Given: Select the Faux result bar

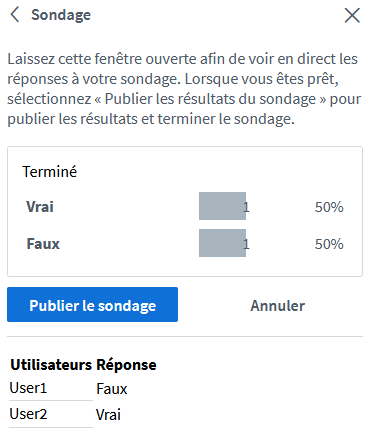Looking at the screenshot, I should pyautogui.click(x=222, y=243).
